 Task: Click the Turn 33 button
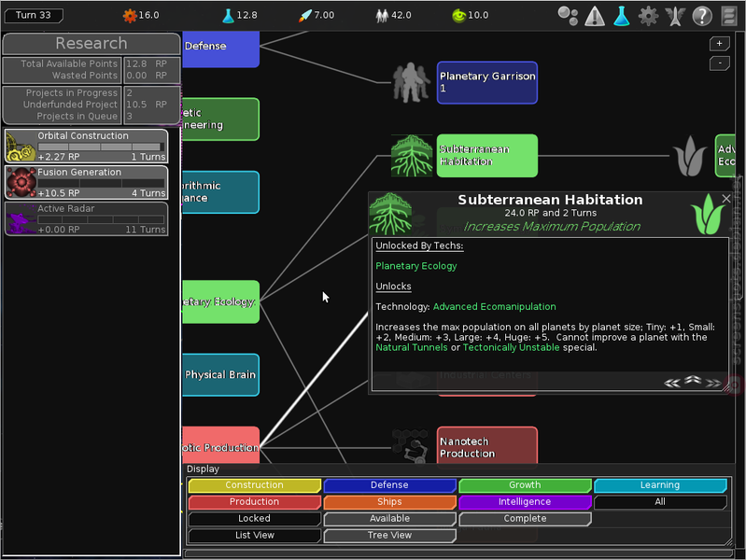click(34, 15)
